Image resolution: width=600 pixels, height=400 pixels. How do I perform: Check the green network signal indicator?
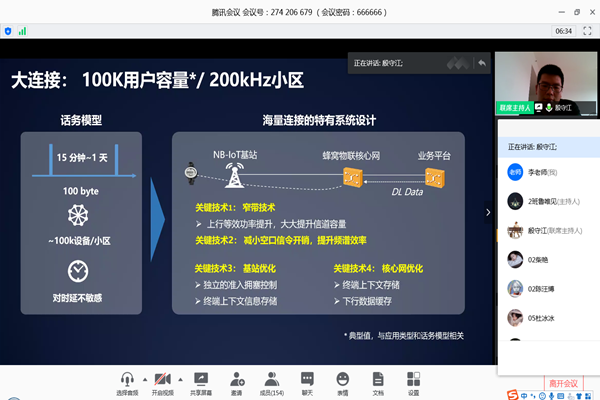22,31
